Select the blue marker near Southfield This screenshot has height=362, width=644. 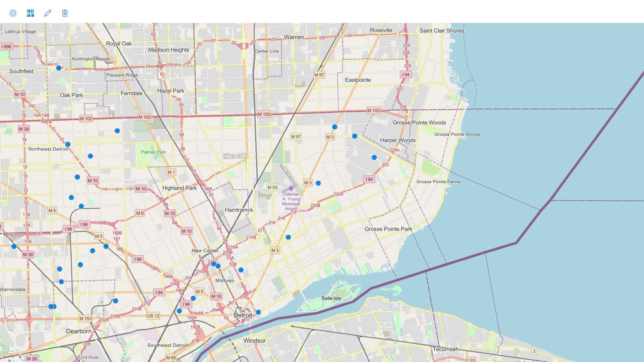pyautogui.click(x=58, y=67)
